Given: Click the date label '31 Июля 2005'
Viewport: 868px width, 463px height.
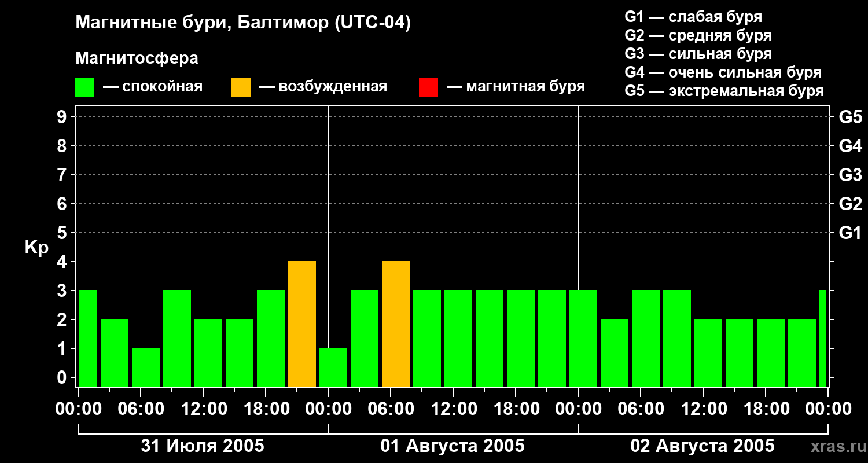Looking at the screenshot, I should [203, 446].
